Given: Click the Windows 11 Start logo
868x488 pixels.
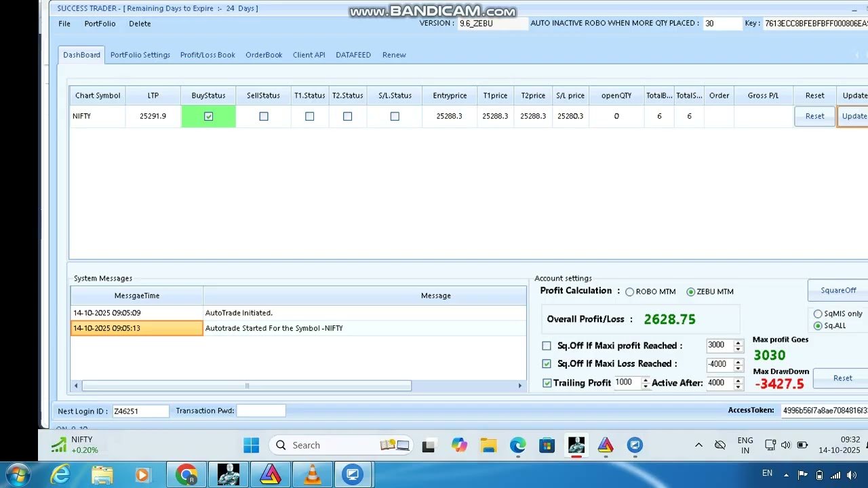Looking at the screenshot, I should point(251,445).
